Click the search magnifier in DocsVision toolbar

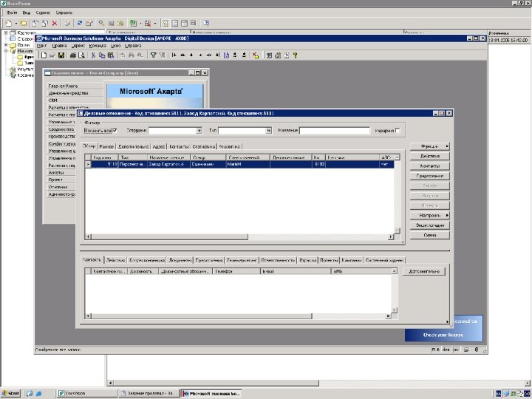coord(101,23)
